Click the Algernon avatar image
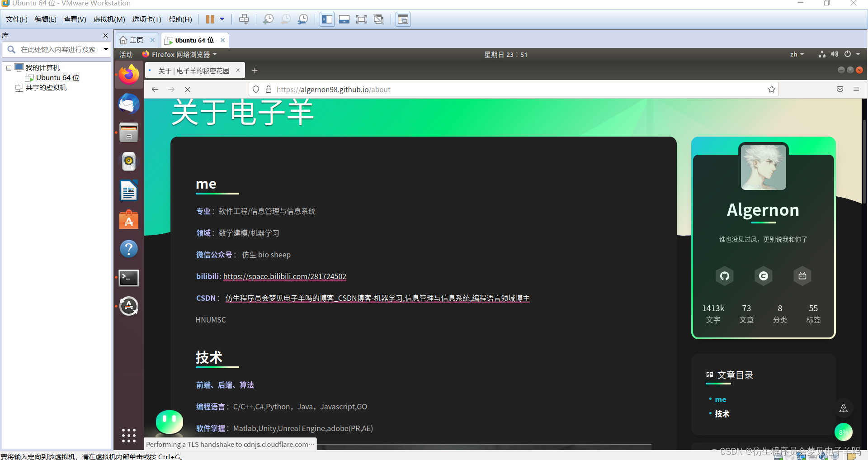Viewport: 868px width, 460px height. point(764,167)
